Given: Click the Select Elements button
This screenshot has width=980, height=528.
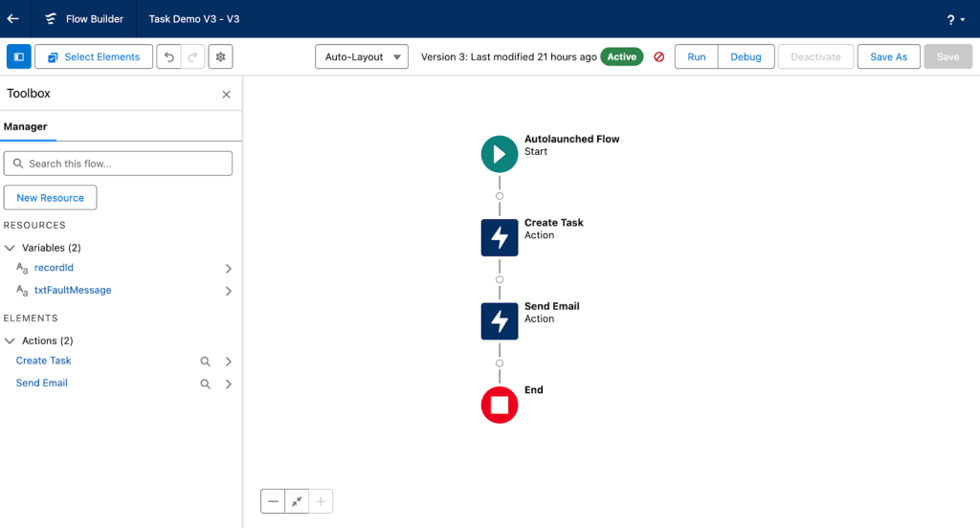Looking at the screenshot, I should (94, 56).
